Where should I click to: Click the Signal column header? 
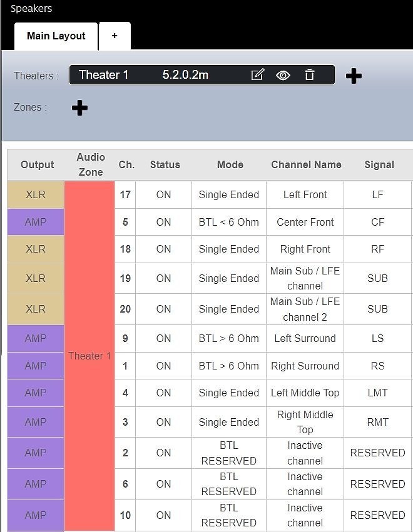[x=379, y=165]
